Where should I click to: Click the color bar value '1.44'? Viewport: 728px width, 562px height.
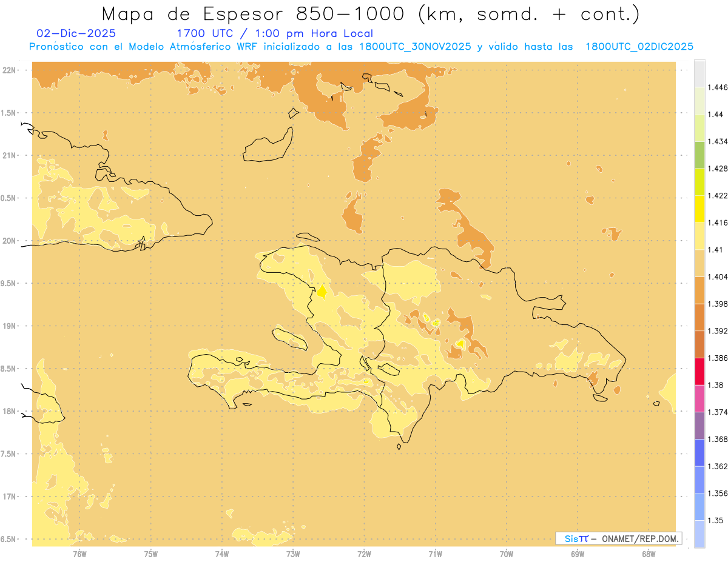(x=716, y=115)
